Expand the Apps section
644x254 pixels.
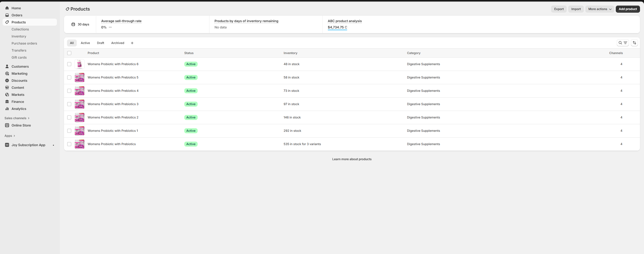10,136
